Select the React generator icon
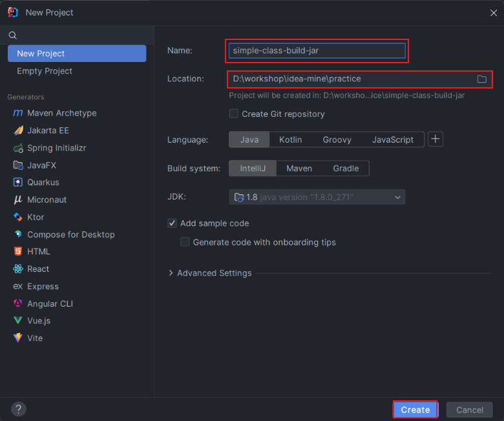 (x=17, y=269)
